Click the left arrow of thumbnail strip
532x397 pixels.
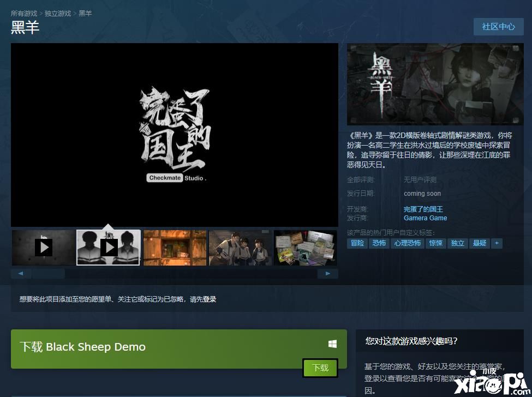click(21, 274)
